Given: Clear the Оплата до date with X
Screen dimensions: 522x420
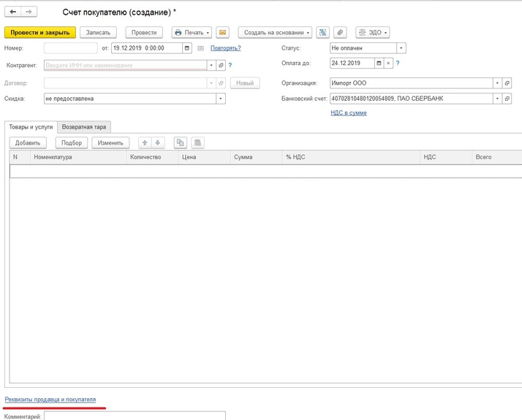Looking at the screenshot, I should click(388, 64).
